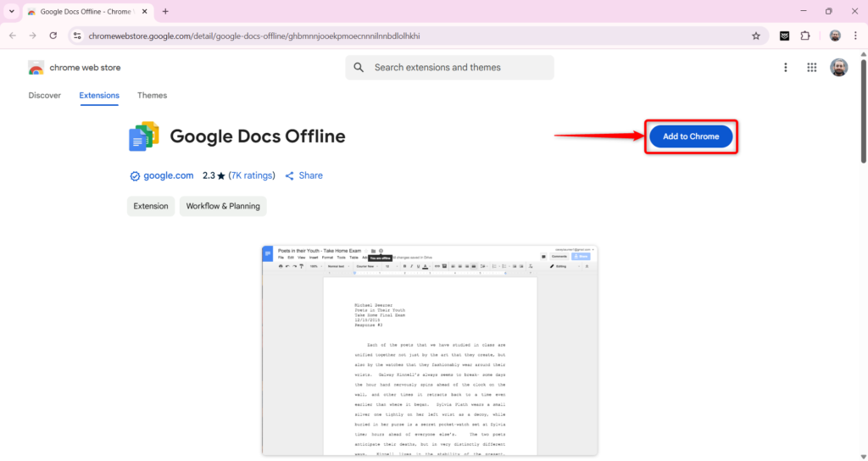
Task: Open the google.com publisher link
Action: pyautogui.click(x=168, y=175)
